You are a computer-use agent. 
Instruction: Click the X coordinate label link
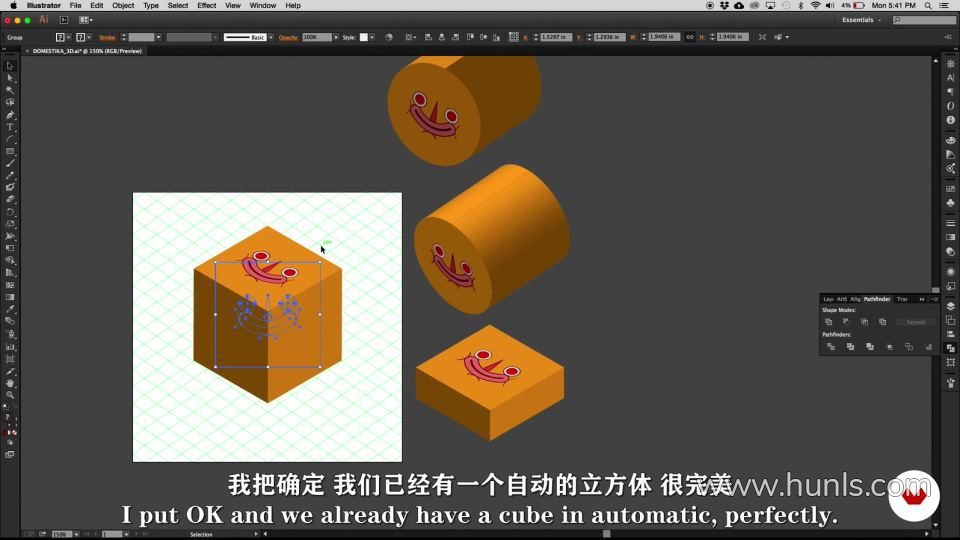tap(525, 37)
